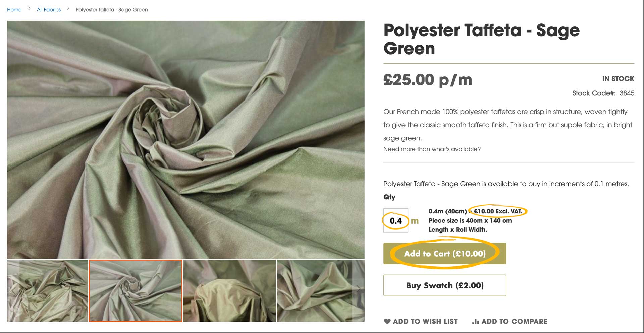
Task: Select the third draped fabric thumbnail
Action: click(x=229, y=290)
